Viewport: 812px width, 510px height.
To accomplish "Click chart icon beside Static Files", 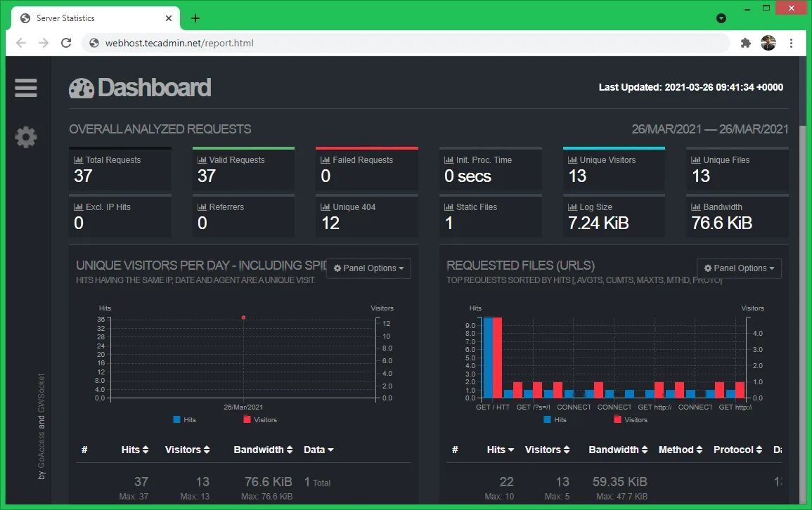I will coord(449,207).
